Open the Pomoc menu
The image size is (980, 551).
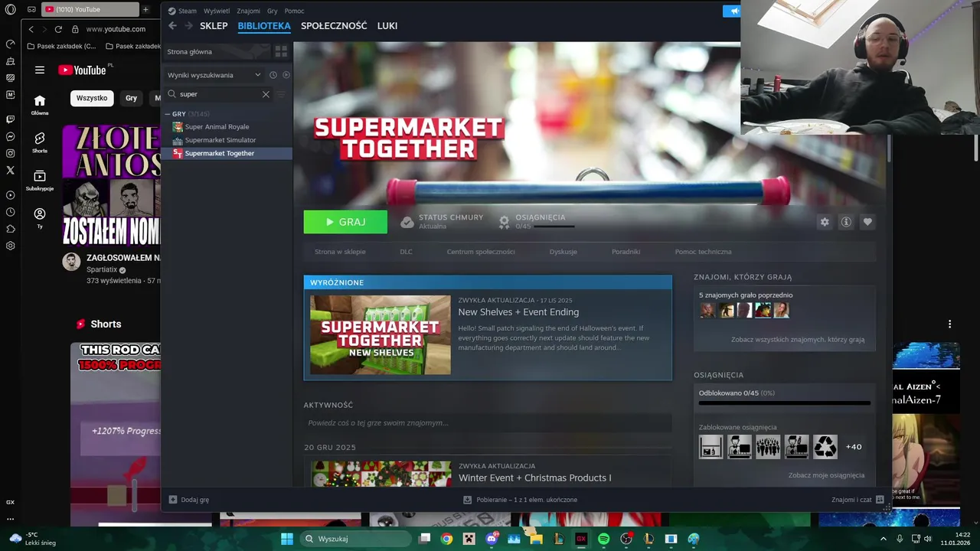pyautogui.click(x=294, y=11)
